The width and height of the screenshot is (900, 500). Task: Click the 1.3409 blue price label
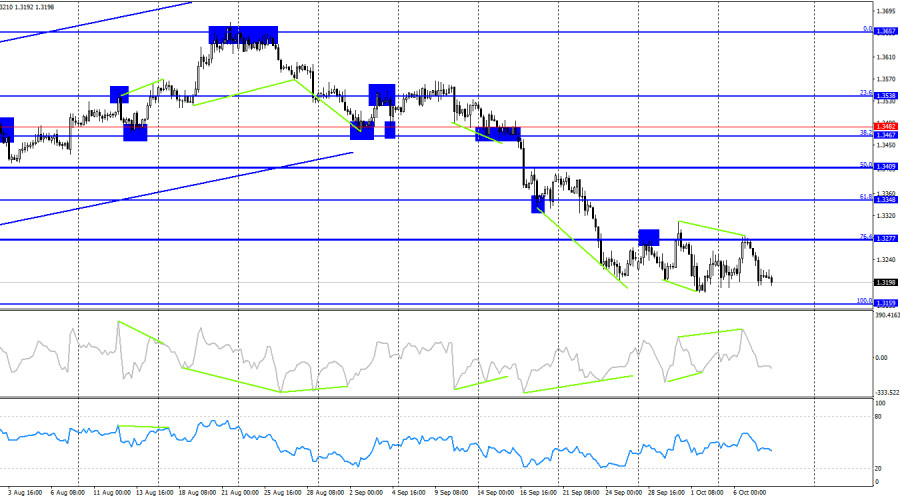[x=885, y=167]
